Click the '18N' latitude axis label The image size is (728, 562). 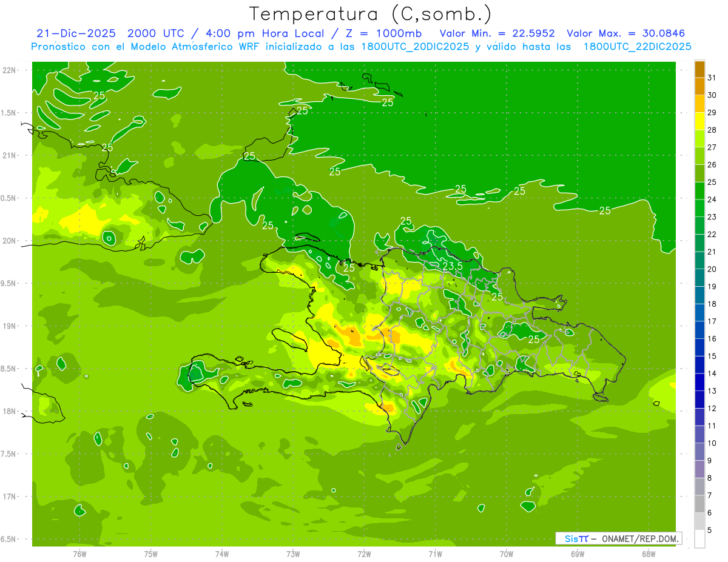click(9, 411)
